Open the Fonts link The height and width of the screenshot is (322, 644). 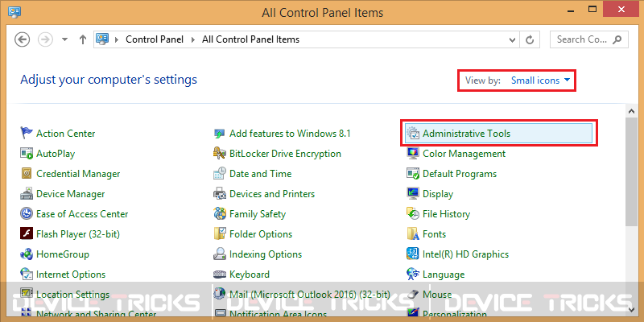(x=434, y=233)
